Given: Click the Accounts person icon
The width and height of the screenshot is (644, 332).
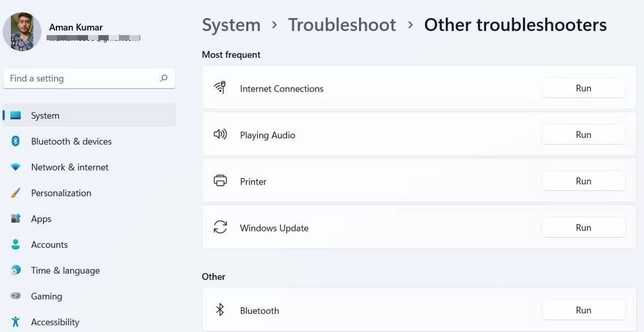Looking at the screenshot, I should pos(16,245).
